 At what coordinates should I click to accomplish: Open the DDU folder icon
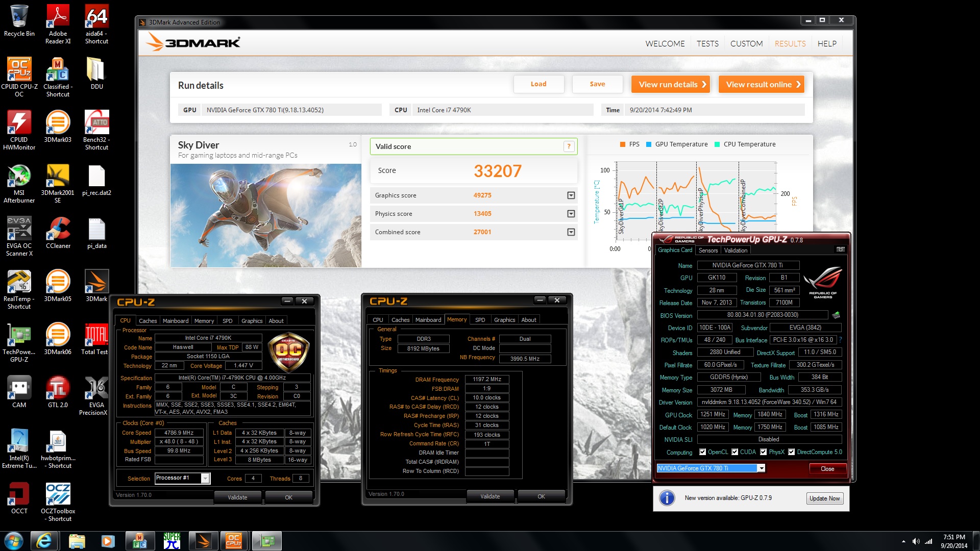96,74
